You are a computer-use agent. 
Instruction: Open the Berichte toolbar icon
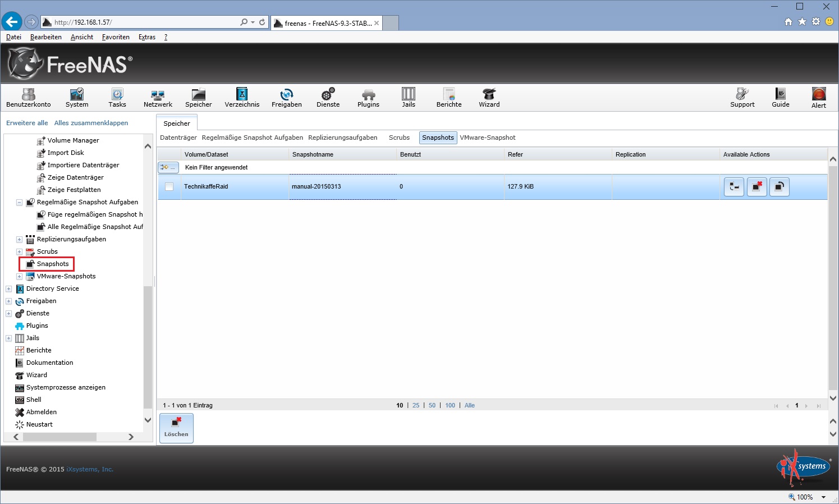[x=449, y=98]
